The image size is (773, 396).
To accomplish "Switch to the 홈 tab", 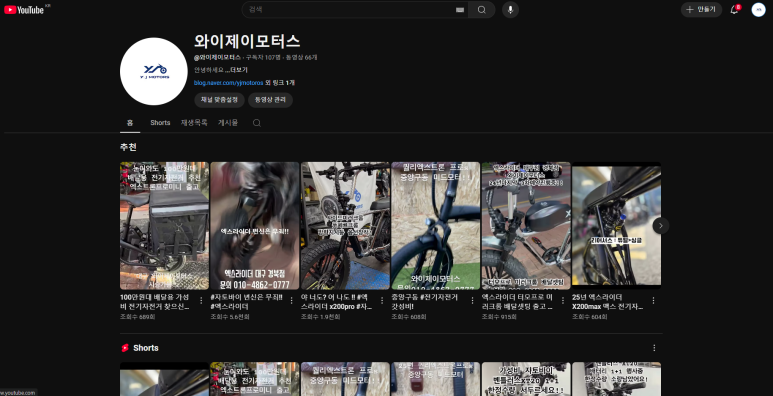I will (x=130, y=123).
